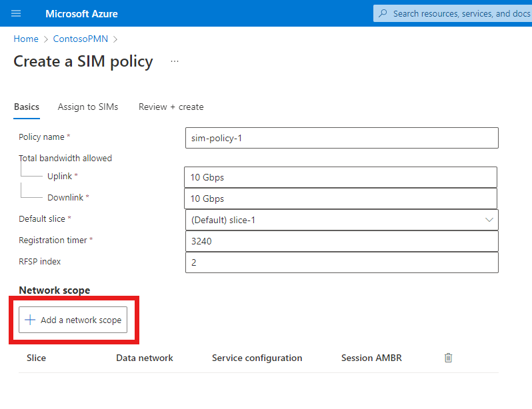
Task: Click the Uplink bandwidth field
Action: click(x=340, y=177)
